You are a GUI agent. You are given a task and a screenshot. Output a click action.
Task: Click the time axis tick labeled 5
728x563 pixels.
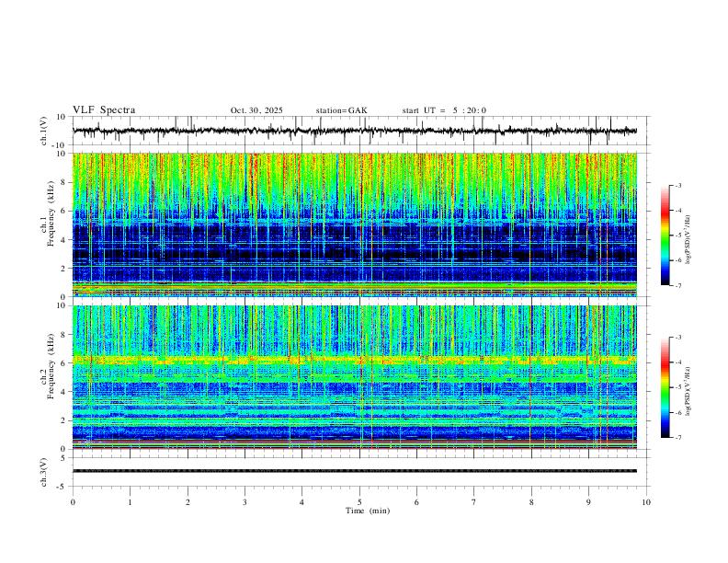coord(359,502)
